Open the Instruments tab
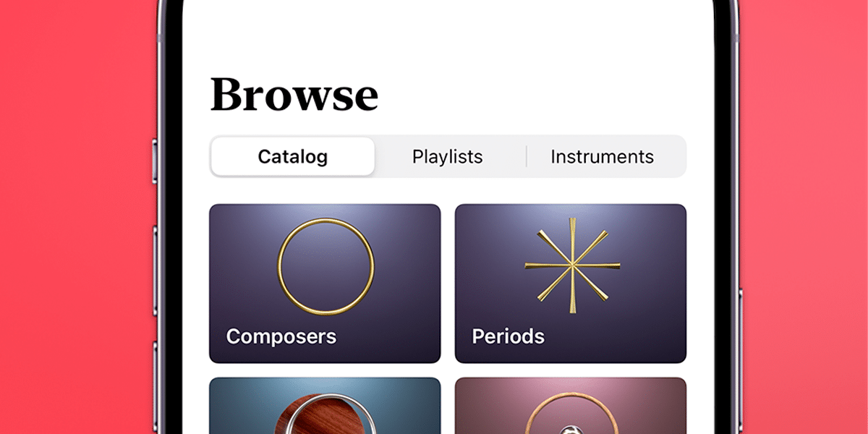This screenshot has width=868, height=434. point(603,156)
